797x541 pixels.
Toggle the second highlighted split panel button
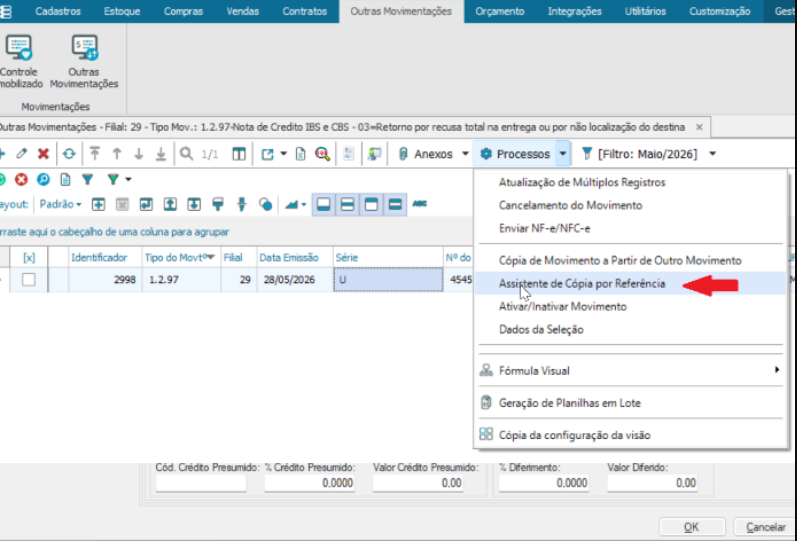tap(347, 204)
